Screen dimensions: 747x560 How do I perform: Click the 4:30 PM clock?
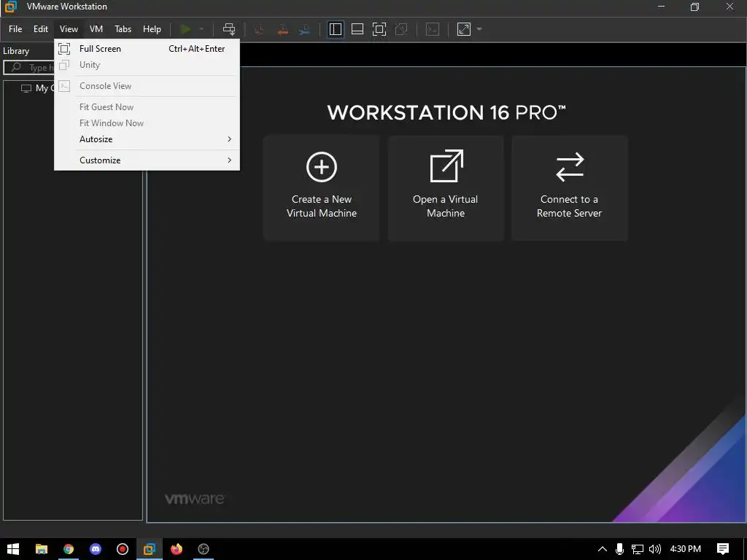pos(686,549)
